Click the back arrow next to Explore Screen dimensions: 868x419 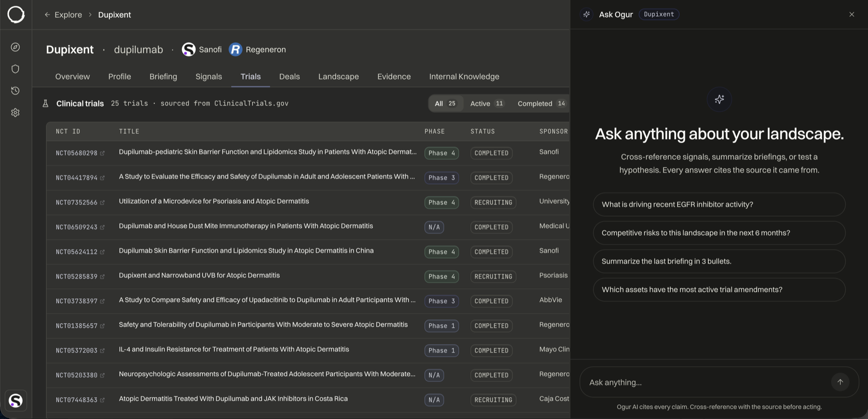click(x=47, y=15)
